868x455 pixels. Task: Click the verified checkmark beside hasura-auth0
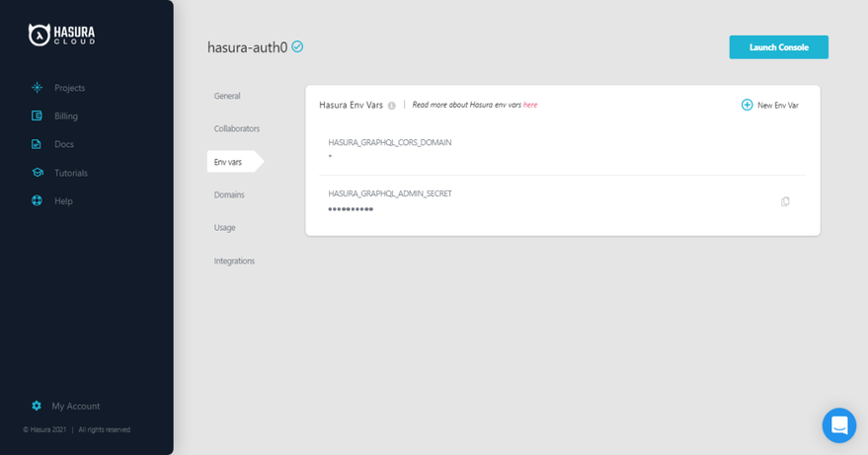297,47
